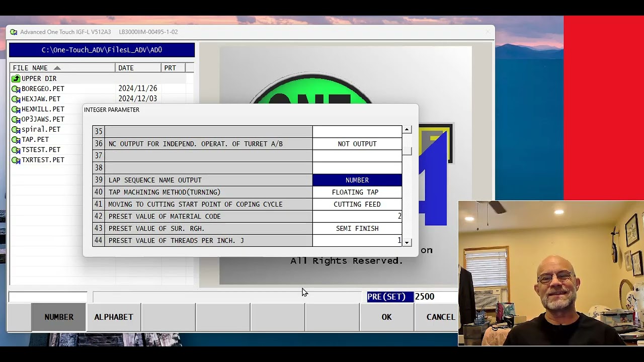Click the webcam video overlay
Image resolution: width=644 pixels, height=362 pixels.
pos(551,274)
